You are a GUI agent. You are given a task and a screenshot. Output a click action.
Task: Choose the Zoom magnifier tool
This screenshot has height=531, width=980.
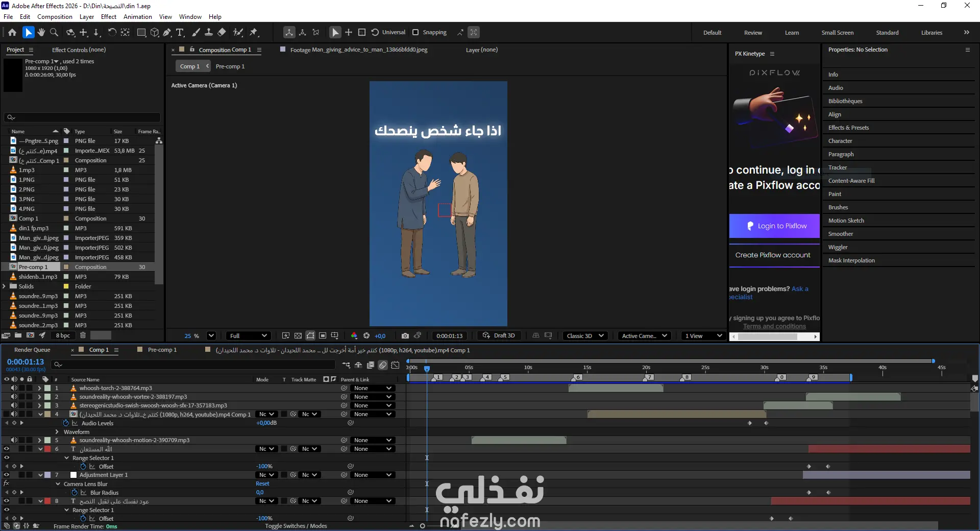(x=54, y=32)
